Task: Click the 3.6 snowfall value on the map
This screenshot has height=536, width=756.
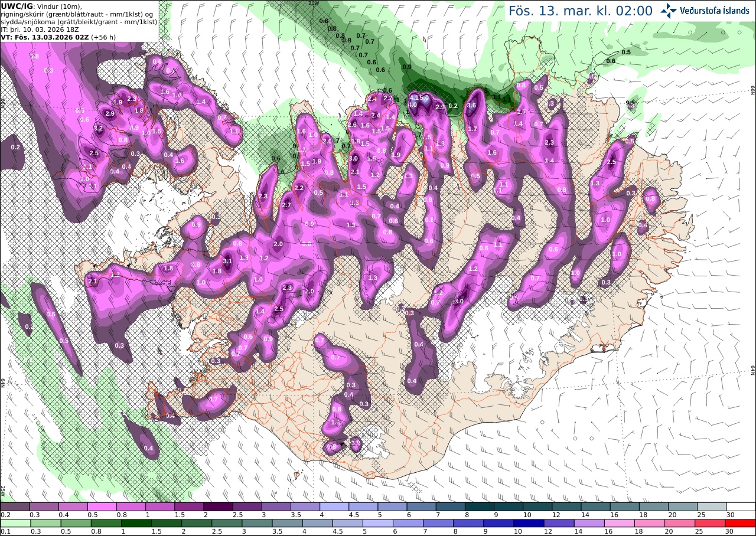Action: pyautogui.click(x=471, y=106)
